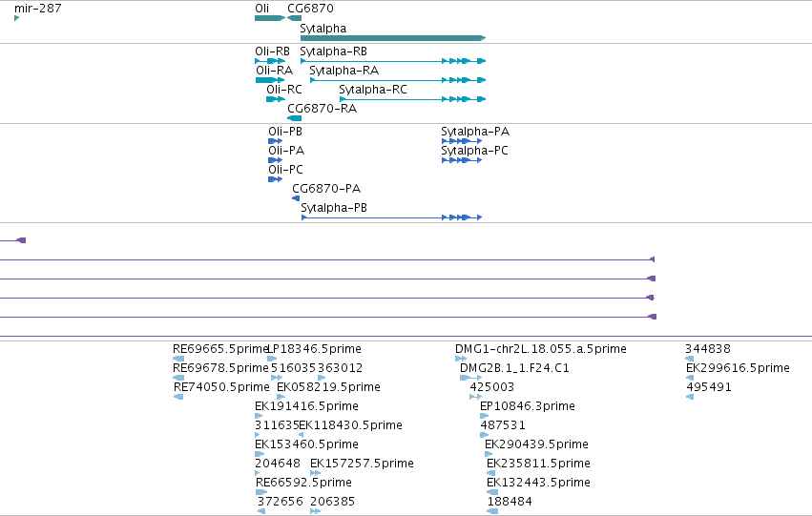The width and height of the screenshot is (812, 516).
Task: Select the Oli gene block
Action: point(270,18)
